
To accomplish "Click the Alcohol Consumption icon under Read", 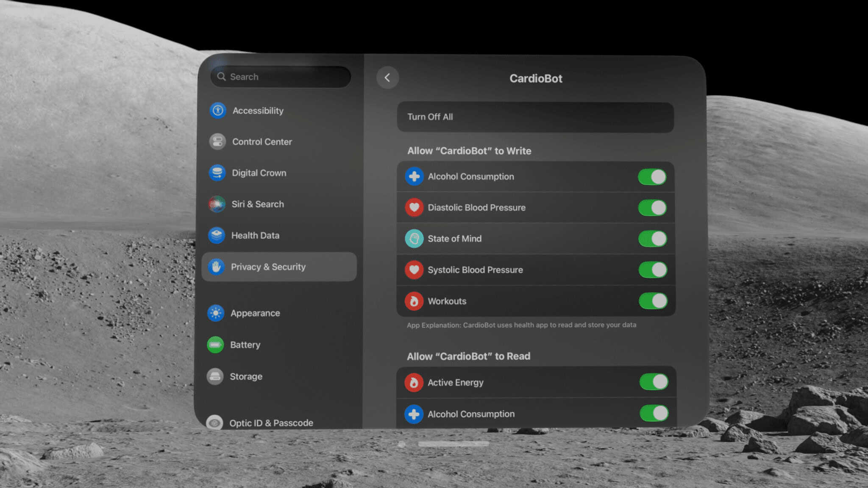I will [x=414, y=414].
